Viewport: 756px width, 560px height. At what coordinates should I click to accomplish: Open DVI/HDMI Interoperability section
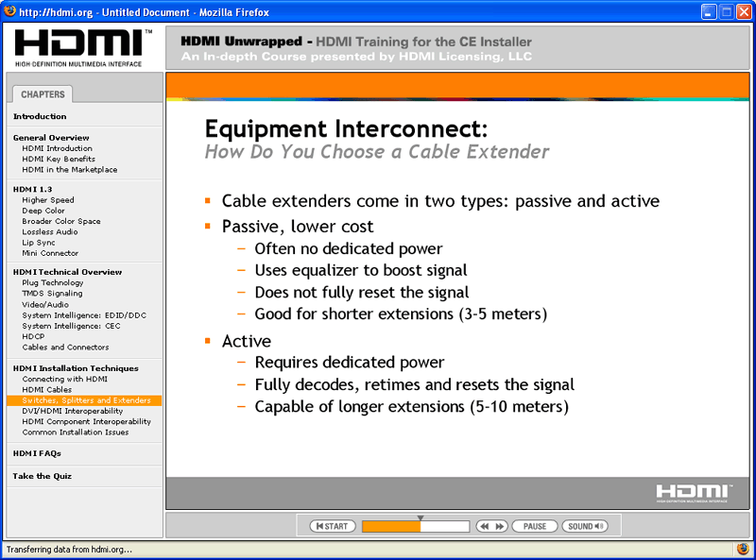pos(73,411)
